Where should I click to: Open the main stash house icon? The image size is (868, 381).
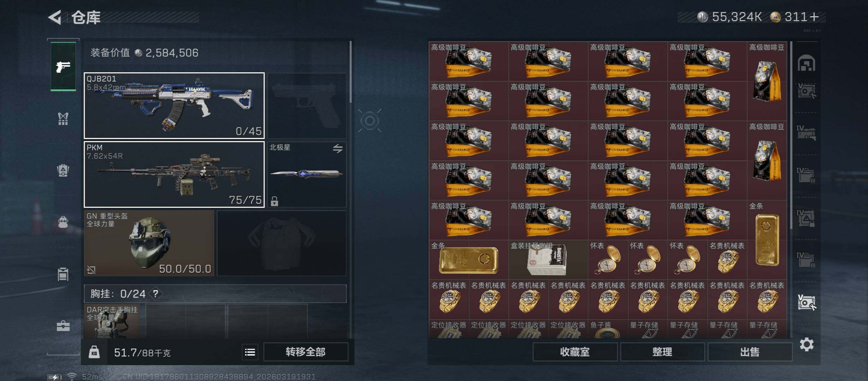[x=807, y=63]
